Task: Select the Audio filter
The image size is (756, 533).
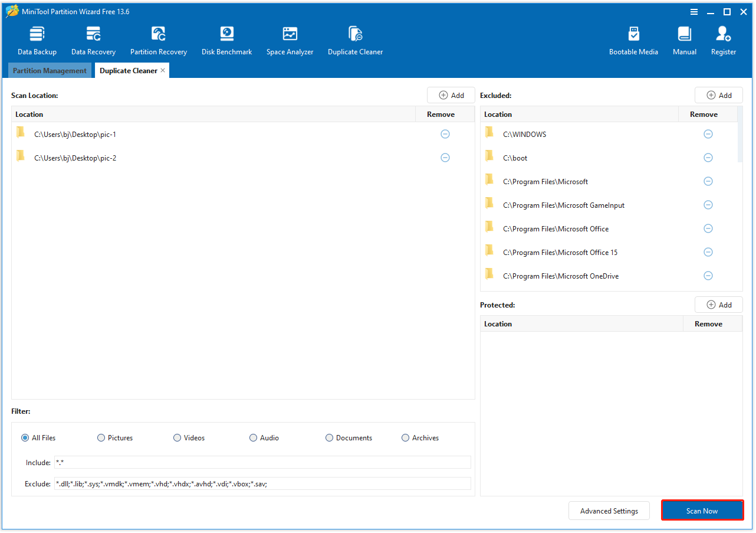Action: 264,438
